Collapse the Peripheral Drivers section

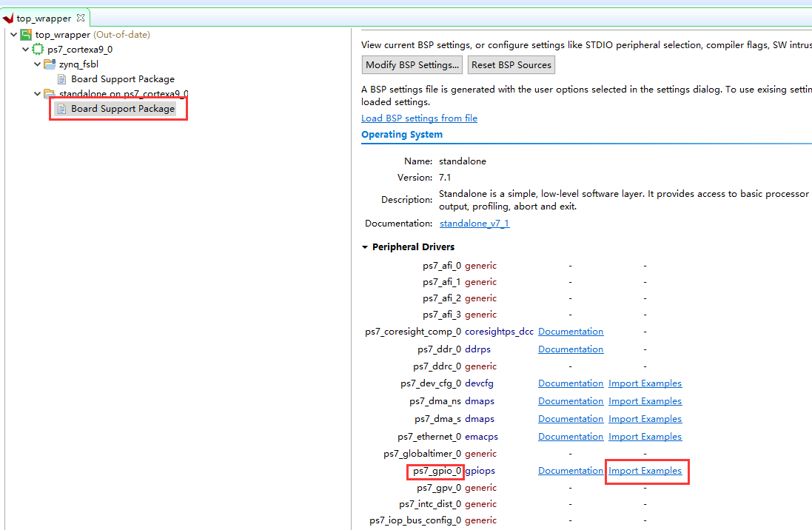coord(365,247)
